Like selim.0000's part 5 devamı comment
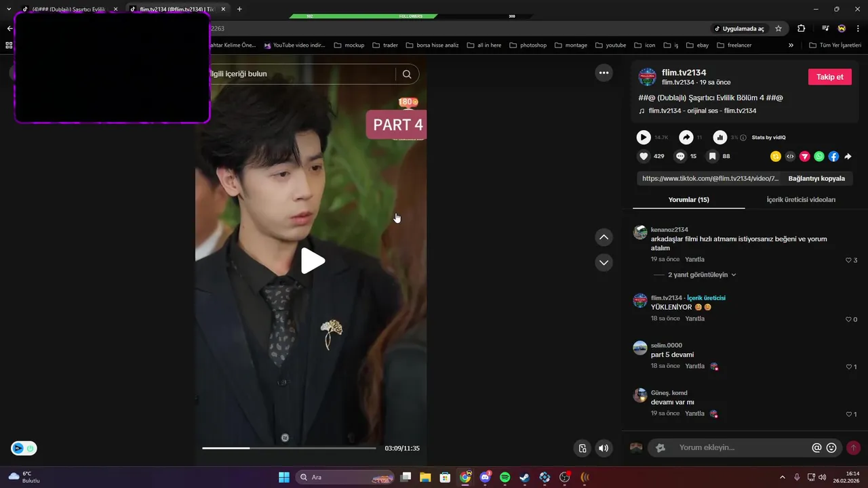Viewport: 868px width, 488px height. pos(848,367)
